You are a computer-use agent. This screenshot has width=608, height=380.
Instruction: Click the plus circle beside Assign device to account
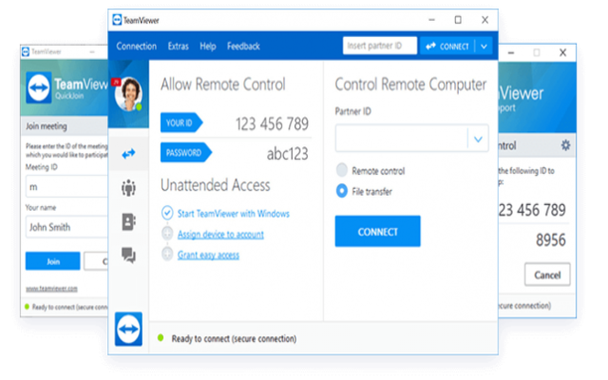click(167, 233)
